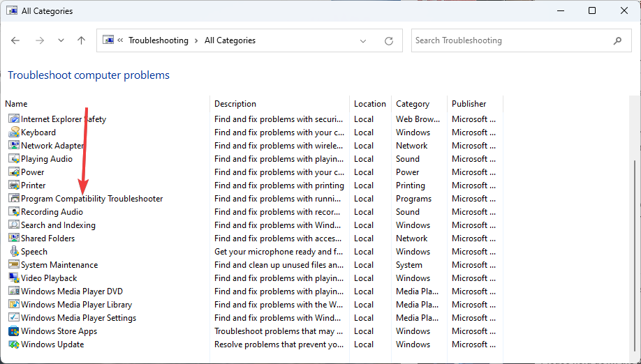Screen dimensions: 641x364
Task: Click the Video Playback icon
Action: tap(14, 278)
